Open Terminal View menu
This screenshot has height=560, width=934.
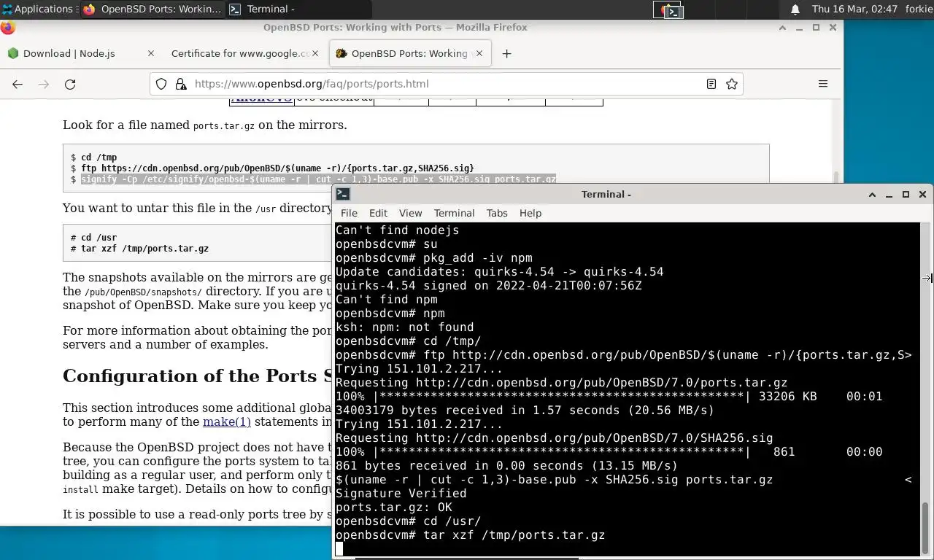tap(410, 213)
